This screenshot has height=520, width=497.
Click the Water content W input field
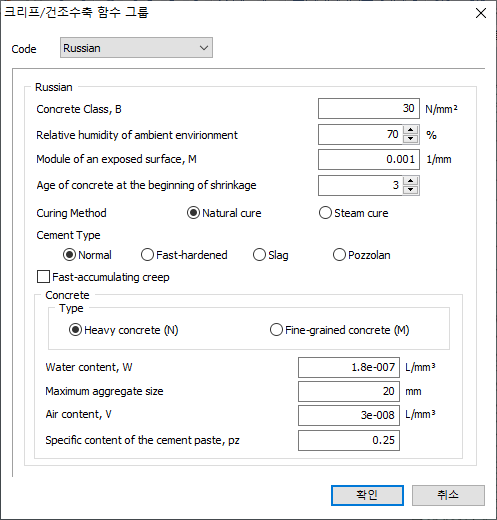click(x=349, y=367)
